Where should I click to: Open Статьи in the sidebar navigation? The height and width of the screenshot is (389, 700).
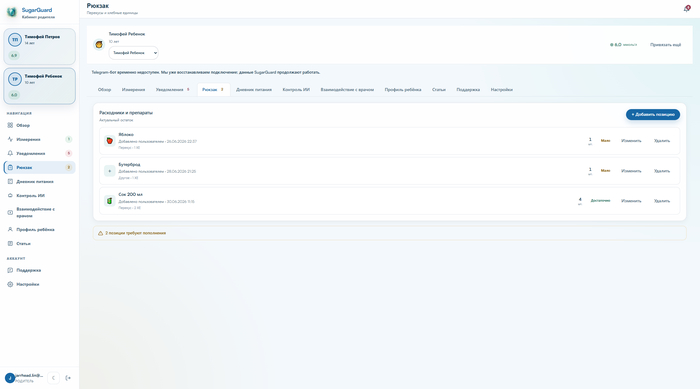coord(40,243)
